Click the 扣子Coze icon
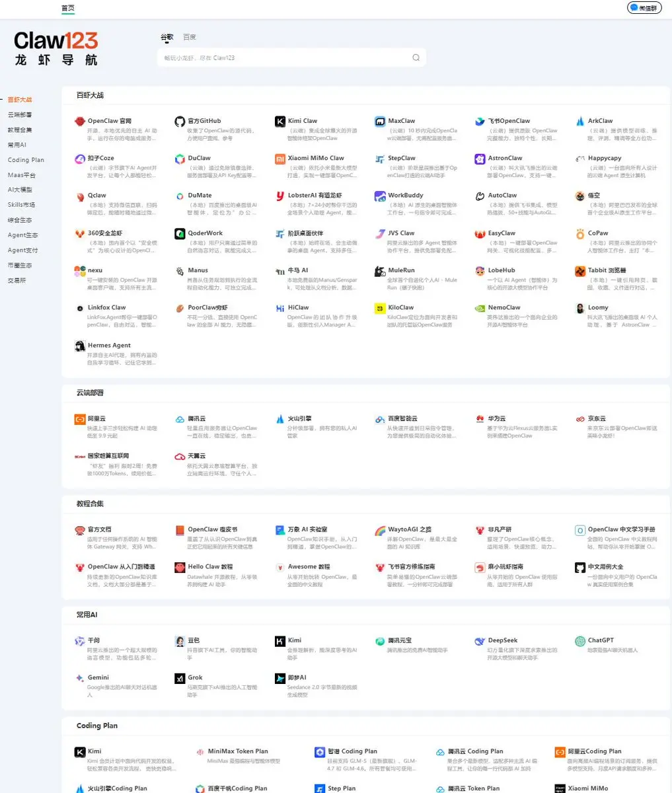Screen dimensions: 672x793 80,159
